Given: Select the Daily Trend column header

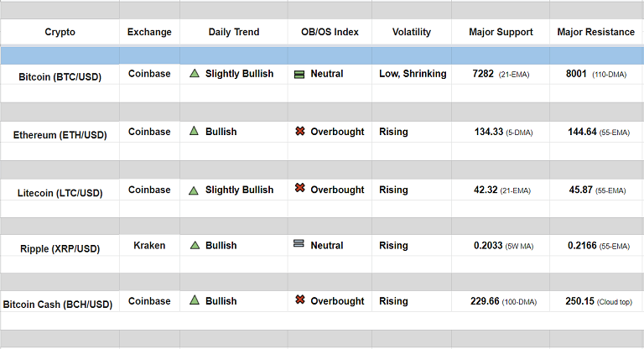Looking at the screenshot, I should tap(234, 33).
